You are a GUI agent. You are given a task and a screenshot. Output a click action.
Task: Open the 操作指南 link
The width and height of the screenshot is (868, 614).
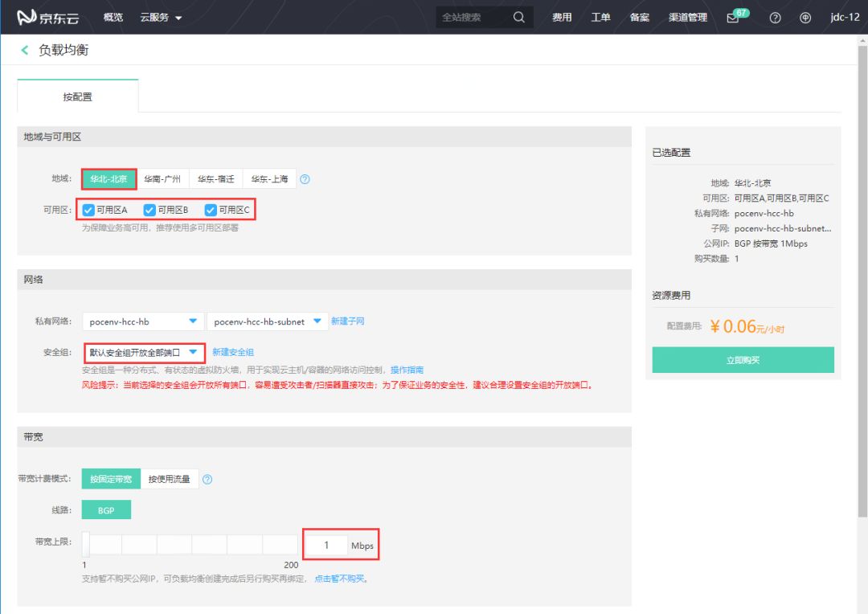pyautogui.click(x=407, y=370)
